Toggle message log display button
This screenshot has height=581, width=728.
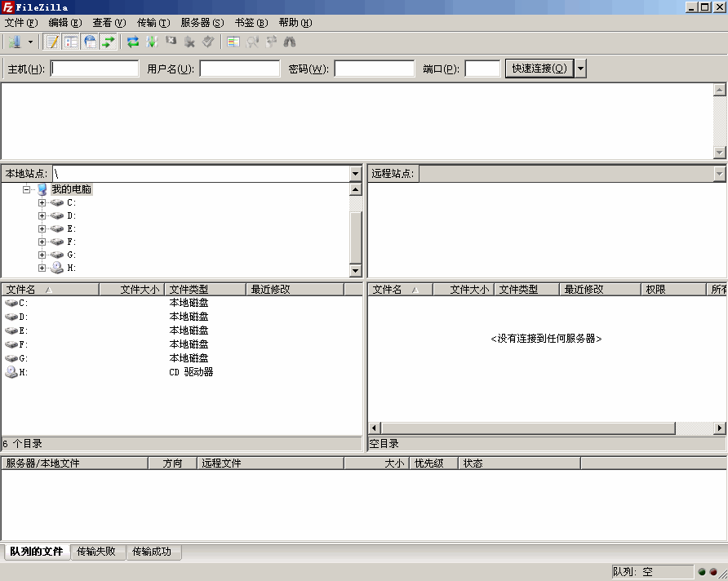tap(52, 42)
